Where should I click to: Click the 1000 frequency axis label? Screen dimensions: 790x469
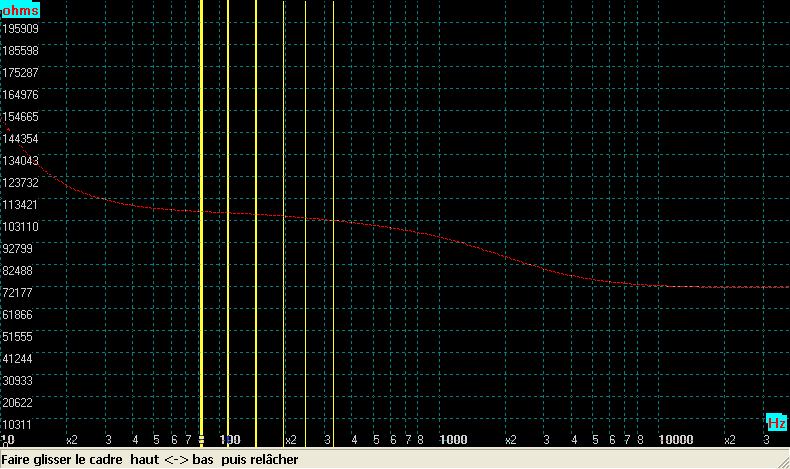pyautogui.click(x=453, y=440)
